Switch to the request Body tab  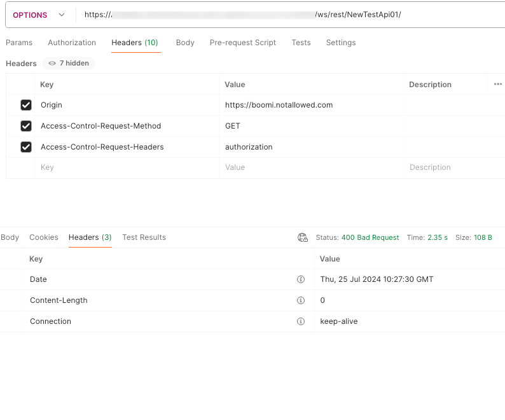(185, 43)
